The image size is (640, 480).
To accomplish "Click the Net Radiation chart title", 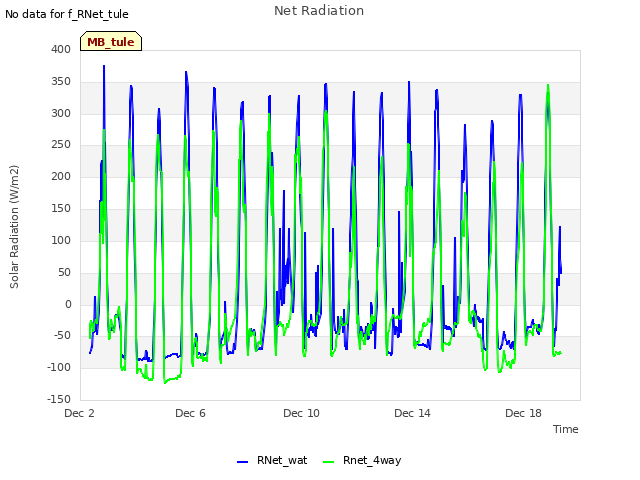I will pyautogui.click(x=319, y=11).
